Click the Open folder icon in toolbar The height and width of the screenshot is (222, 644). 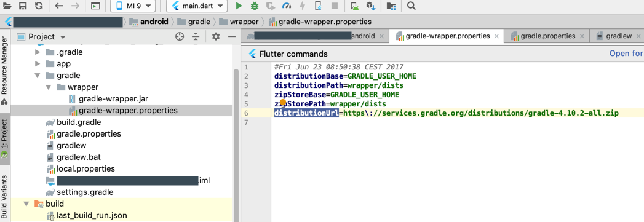coord(7,6)
